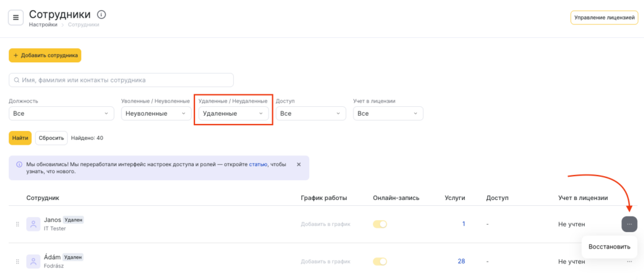Grab drag handle for Janos row
The image size is (644, 280).
[x=17, y=224]
